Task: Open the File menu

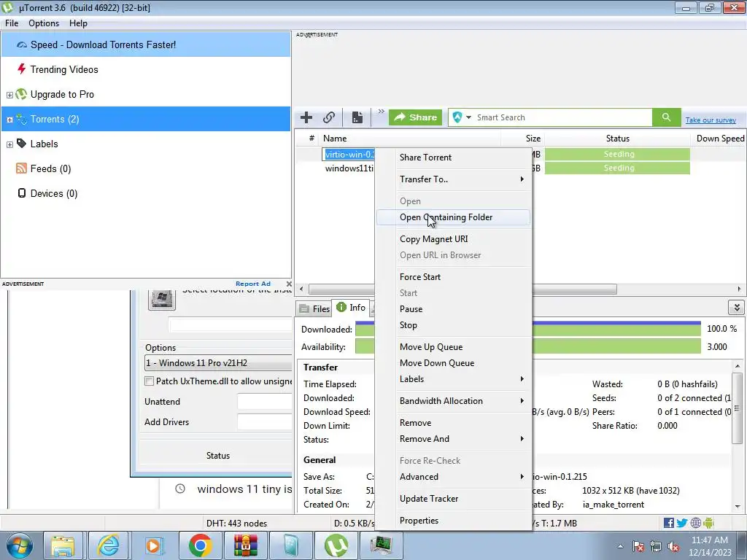Action: pyautogui.click(x=12, y=23)
